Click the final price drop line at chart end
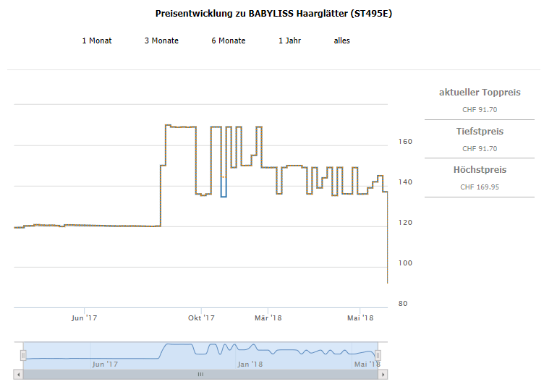This screenshot has width=544, height=392. click(388, 239)
